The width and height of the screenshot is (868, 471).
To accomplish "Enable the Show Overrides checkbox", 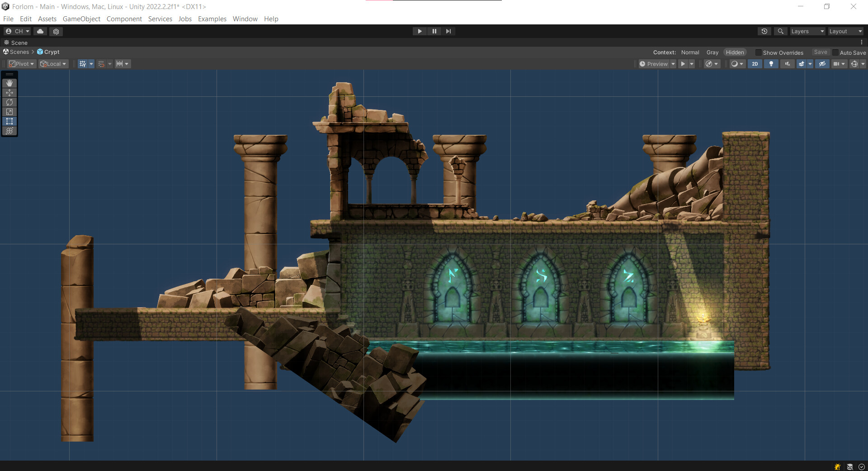I will point(759,52).
